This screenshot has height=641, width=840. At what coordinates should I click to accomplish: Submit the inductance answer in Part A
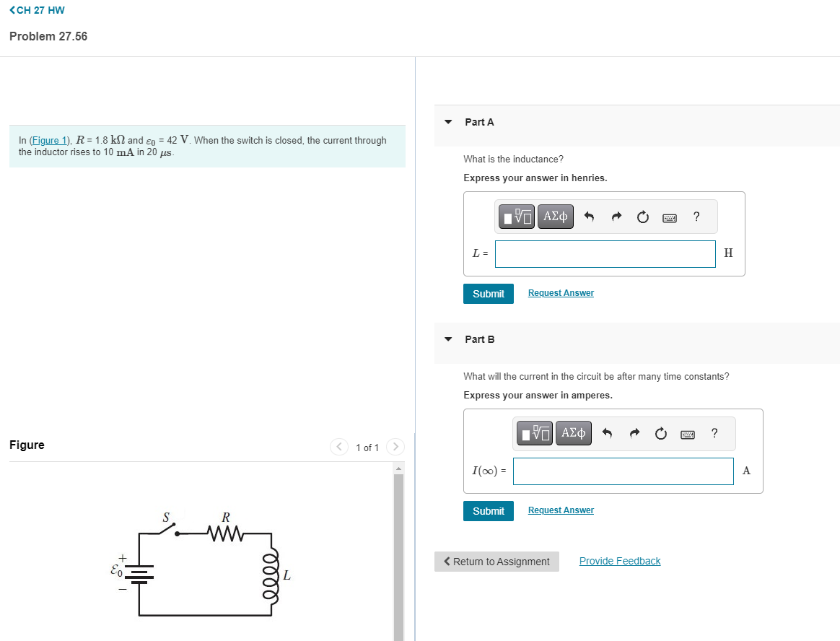tap(488, 294)
